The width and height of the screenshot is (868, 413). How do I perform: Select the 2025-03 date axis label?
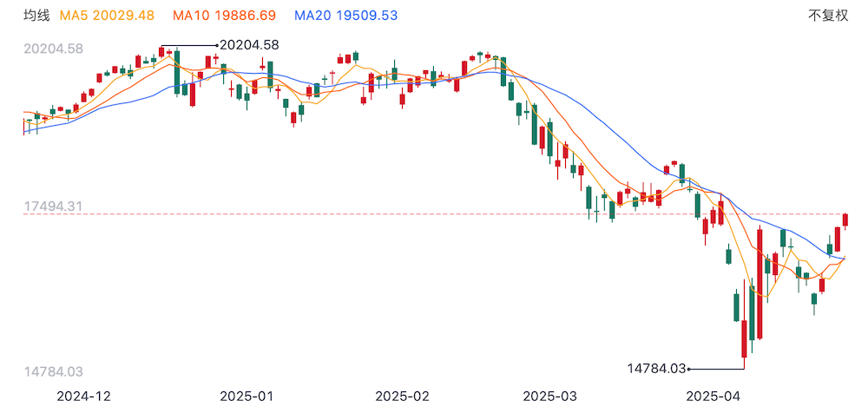point(551,396)
